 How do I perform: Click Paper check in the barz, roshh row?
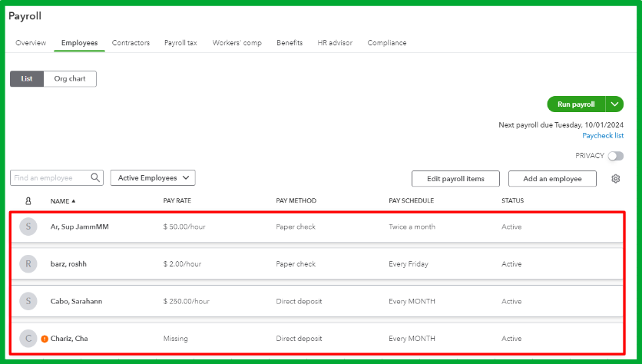tap(296, 263)
